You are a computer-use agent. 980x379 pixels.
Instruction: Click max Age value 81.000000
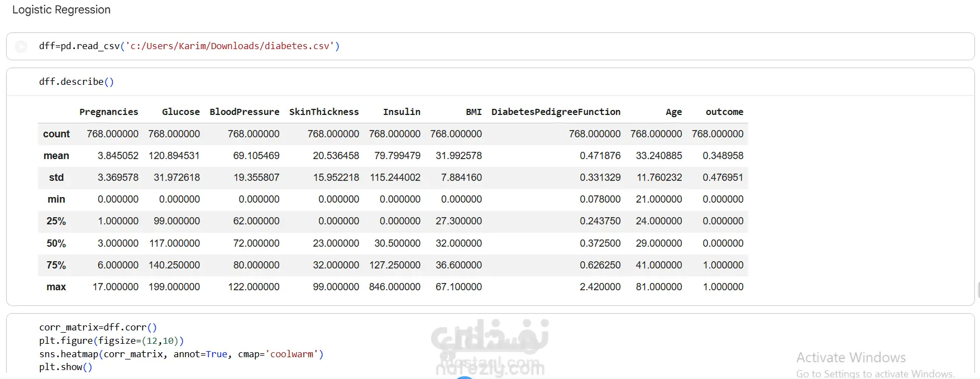pyautogui.click(x=659, y=287)
